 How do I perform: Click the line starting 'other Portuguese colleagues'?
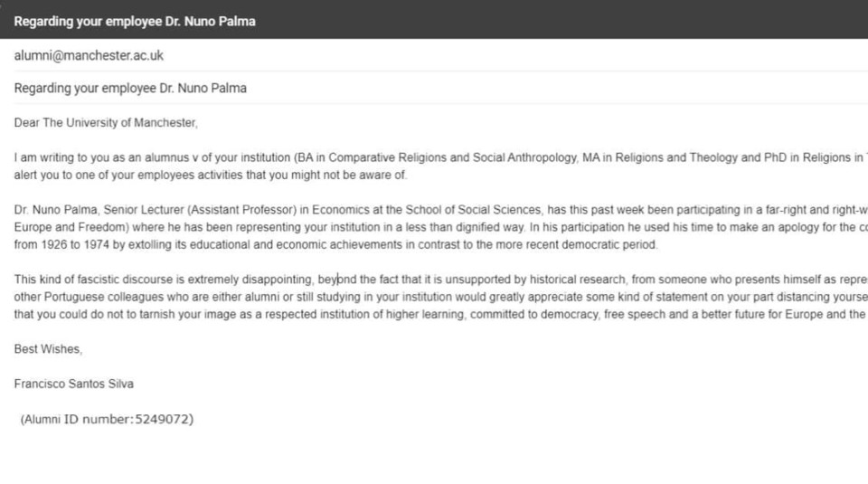[440, 297]
